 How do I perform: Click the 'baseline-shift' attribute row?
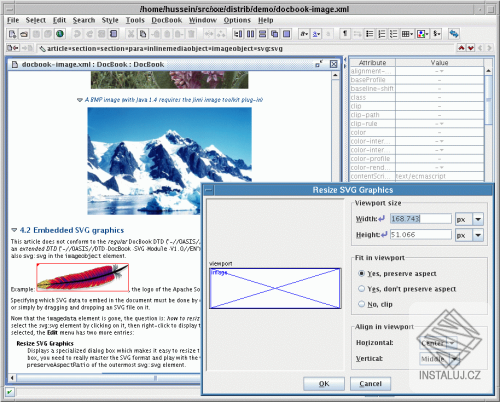417,89
